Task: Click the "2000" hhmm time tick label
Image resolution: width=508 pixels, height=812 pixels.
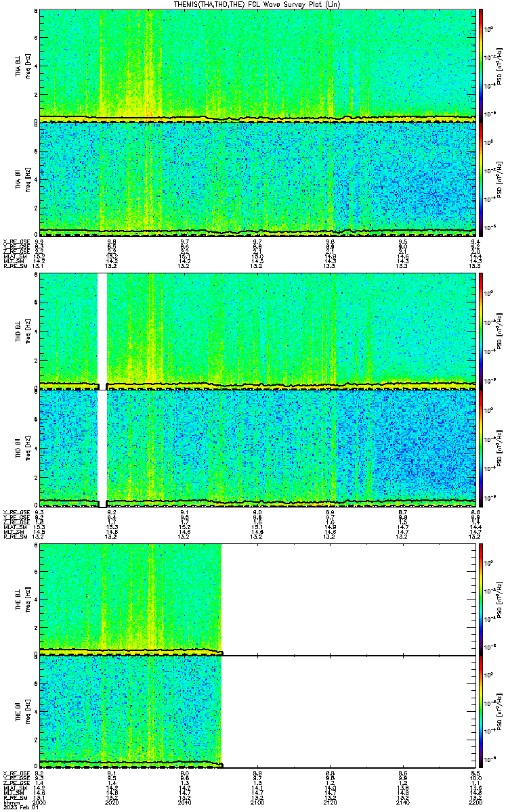Action: pos(39,803)
